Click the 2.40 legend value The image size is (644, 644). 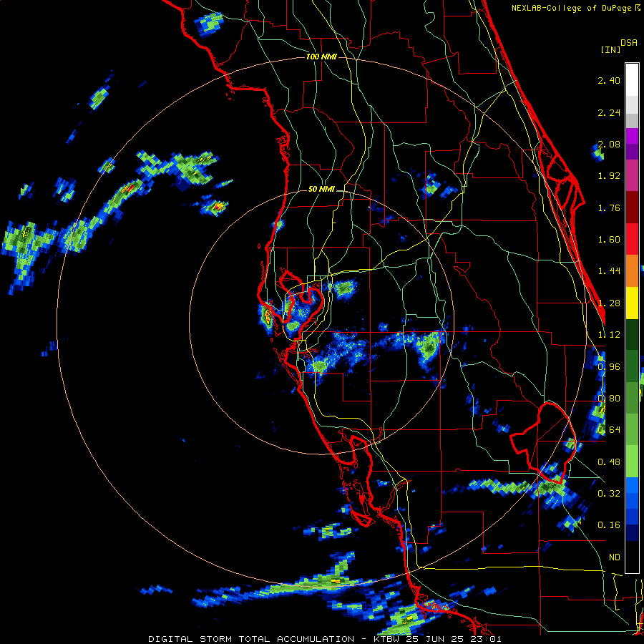click(x=609, y=80)
